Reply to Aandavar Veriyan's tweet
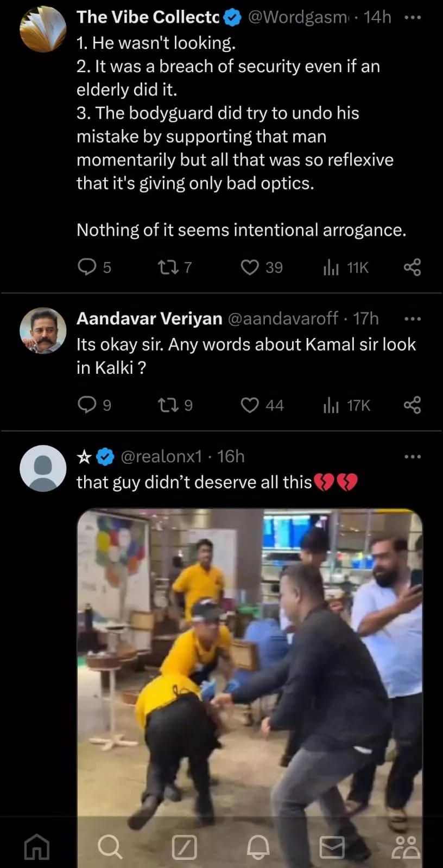Screen dimensions: 443x868 pyautogui.click(x=87, y=405)
